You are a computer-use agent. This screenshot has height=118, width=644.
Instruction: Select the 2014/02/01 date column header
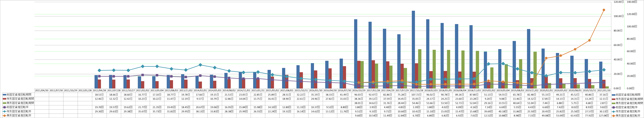click(201, 90)
